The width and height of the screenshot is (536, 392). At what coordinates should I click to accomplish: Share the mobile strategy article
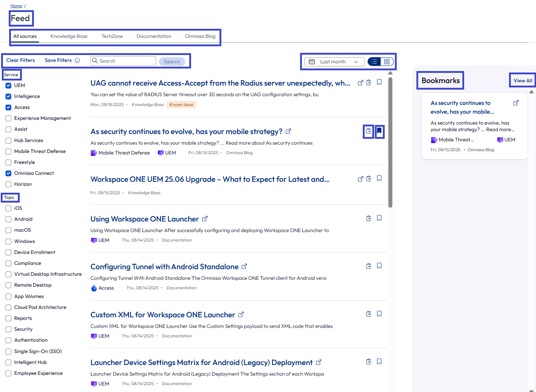[x=369, y=131]
